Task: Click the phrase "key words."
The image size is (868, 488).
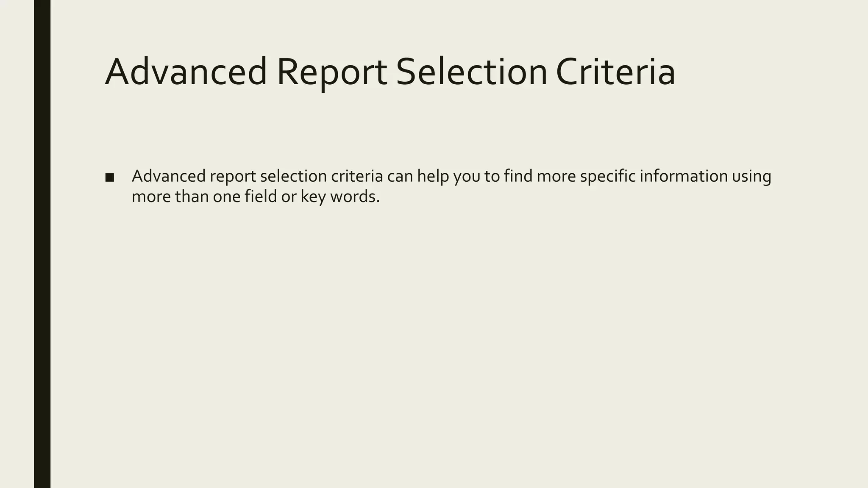Action: click(x=340, y=197)
